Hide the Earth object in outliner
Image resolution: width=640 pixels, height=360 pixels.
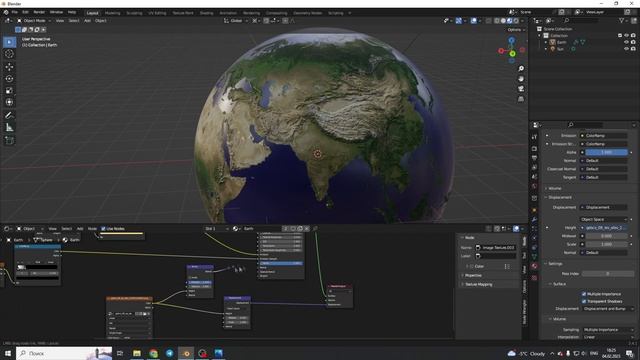click(627, 42)
